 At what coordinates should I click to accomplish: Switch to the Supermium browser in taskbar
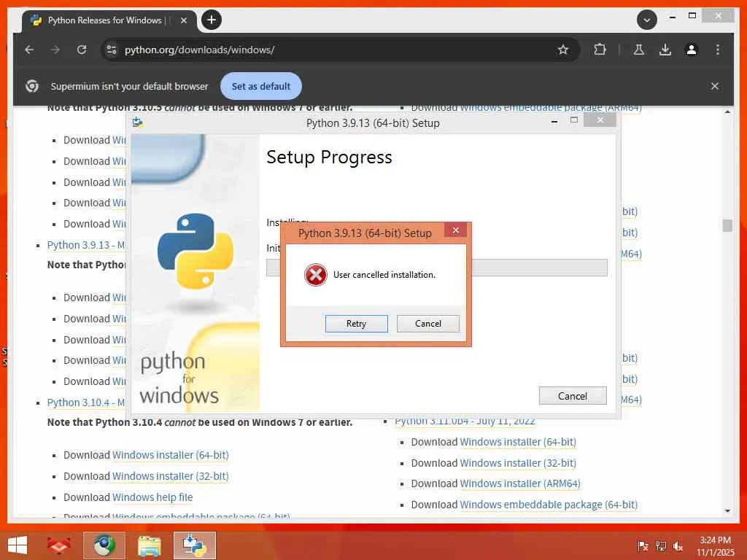104,545
